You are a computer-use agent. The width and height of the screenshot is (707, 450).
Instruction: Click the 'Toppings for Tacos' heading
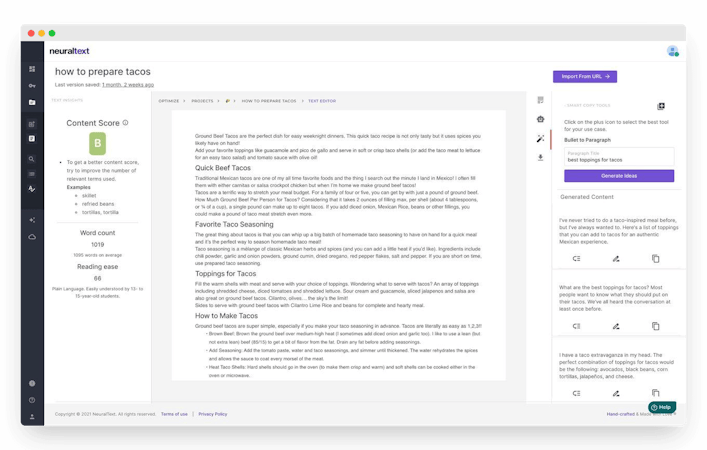tap(225, 274)
